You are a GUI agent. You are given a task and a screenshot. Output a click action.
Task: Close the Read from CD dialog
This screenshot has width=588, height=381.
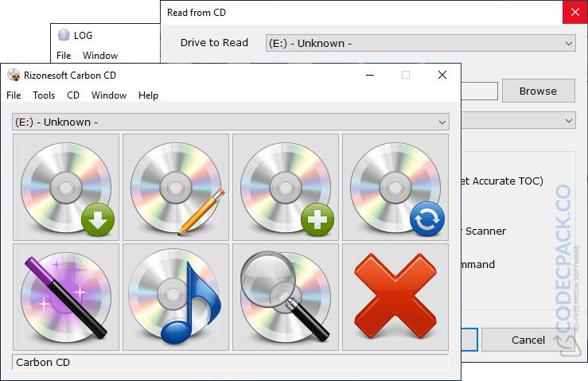575,12
